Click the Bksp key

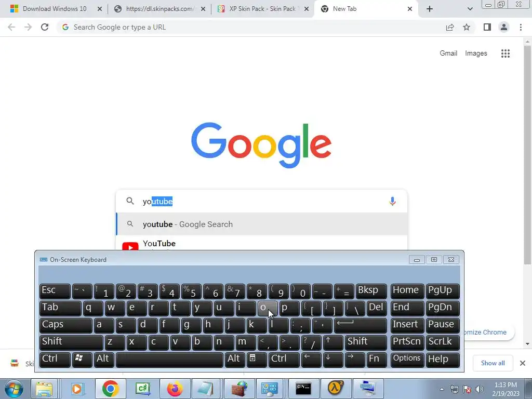tap(371, 291)
